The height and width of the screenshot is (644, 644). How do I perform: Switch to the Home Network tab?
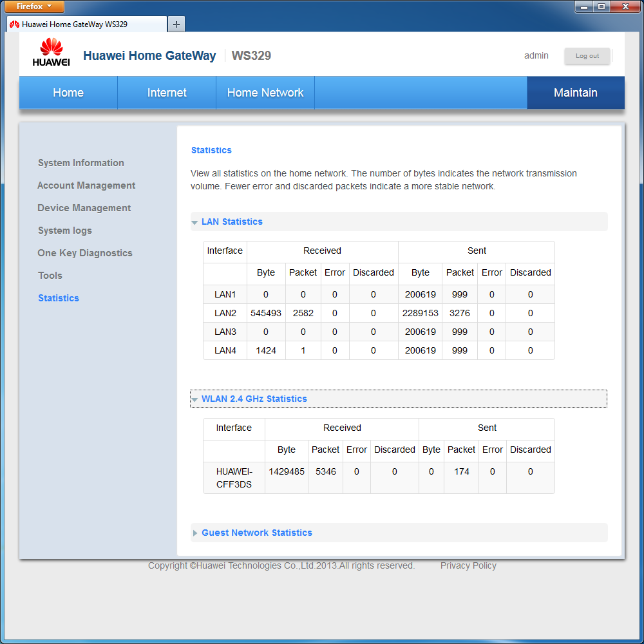click(x=265, y=93)
